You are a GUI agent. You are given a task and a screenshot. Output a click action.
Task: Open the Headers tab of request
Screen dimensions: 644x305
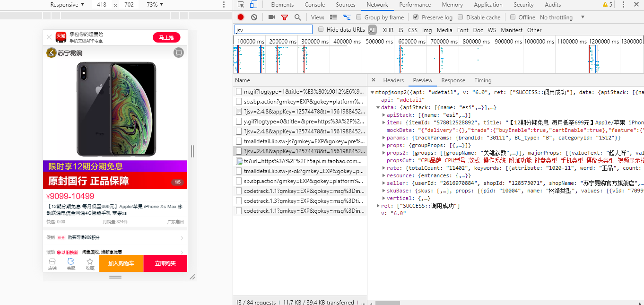pyautogui.click(x=393, y=80)
